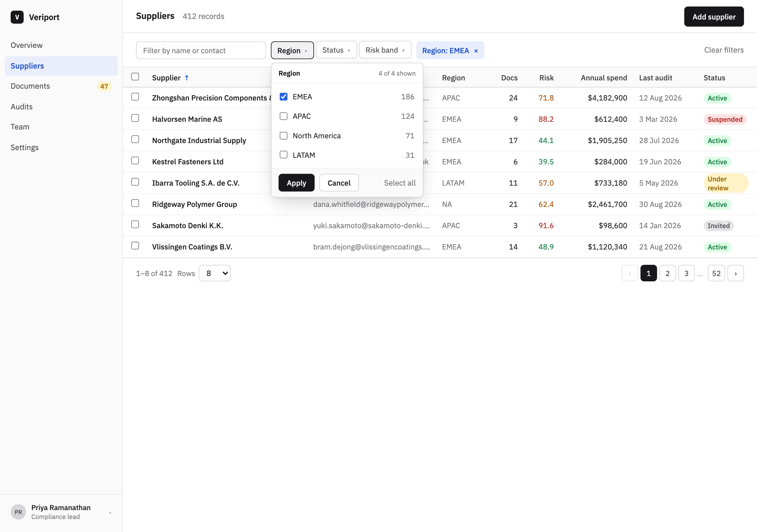Viewport: 757px width, 532px height.
Task: Click the Add supplier button
Action: [x=714, y=17]
